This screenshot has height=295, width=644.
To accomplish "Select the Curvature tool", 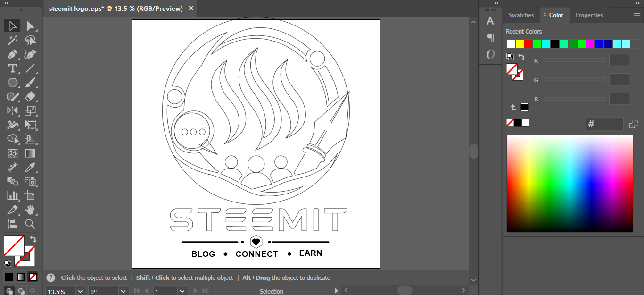I will 31,54.
